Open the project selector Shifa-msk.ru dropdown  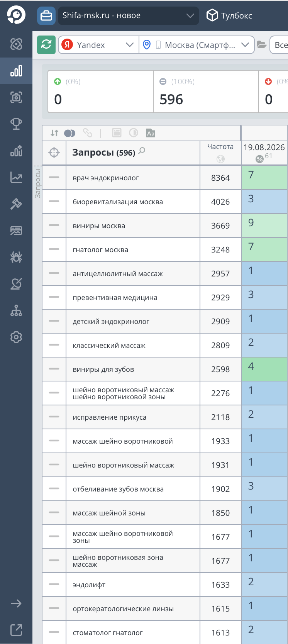click(x=129, y=15)
